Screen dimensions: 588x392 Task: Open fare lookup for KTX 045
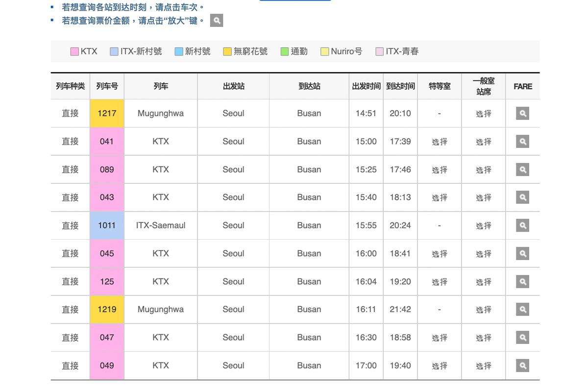[523, 253]
